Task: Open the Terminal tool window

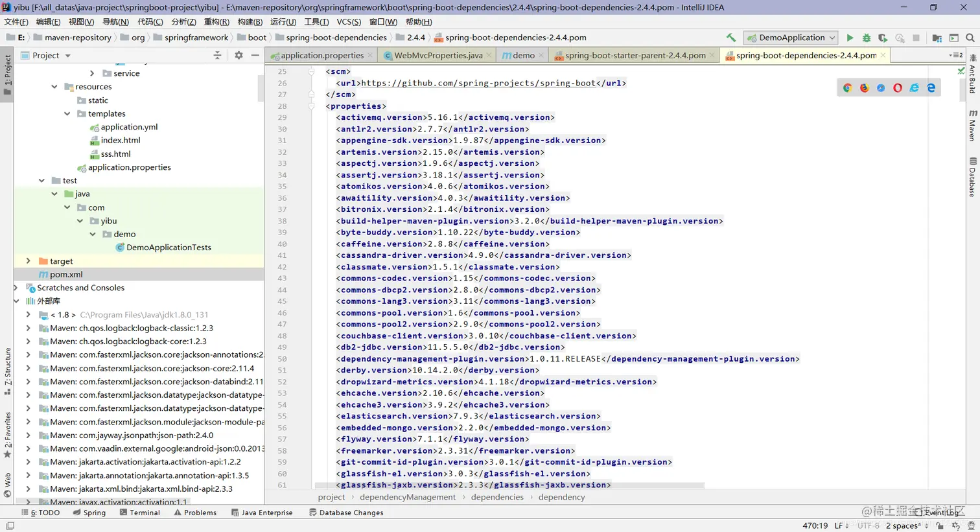Action: pos(140,513)
